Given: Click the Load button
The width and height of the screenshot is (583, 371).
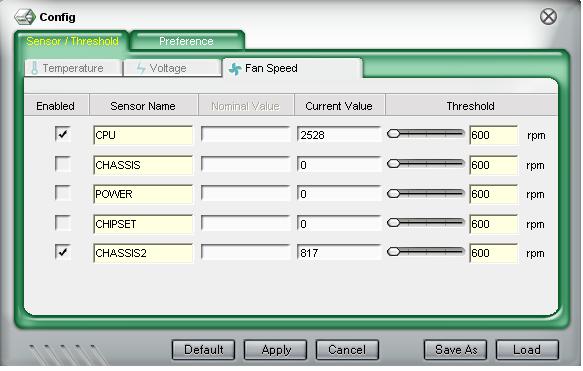Looking at the screenshot, I should [x=527, y=350].
